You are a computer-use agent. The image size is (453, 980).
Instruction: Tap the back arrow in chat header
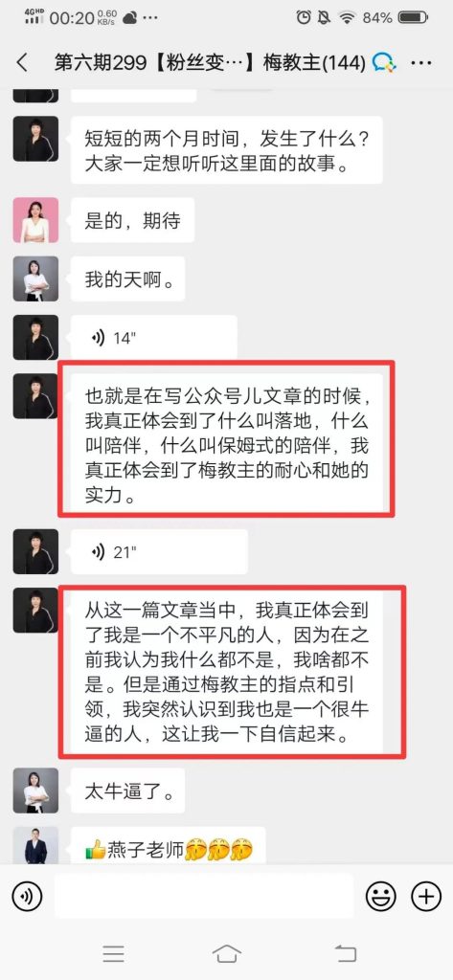click(x=22, y=62)
